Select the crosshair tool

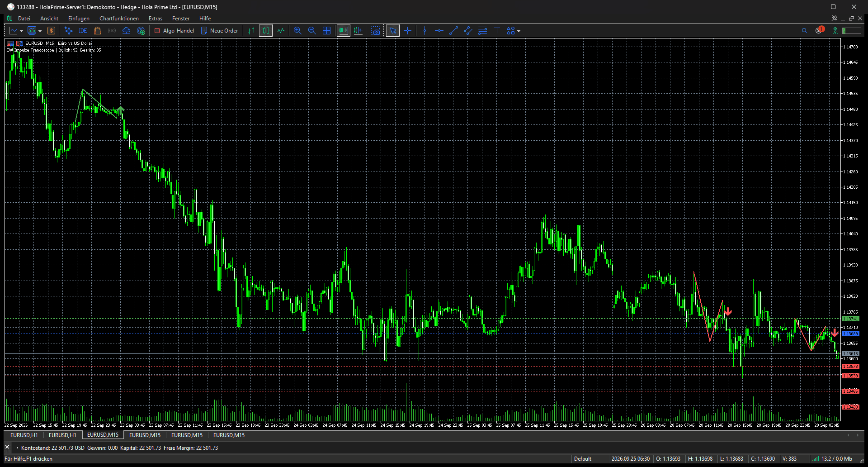point(408,31)
